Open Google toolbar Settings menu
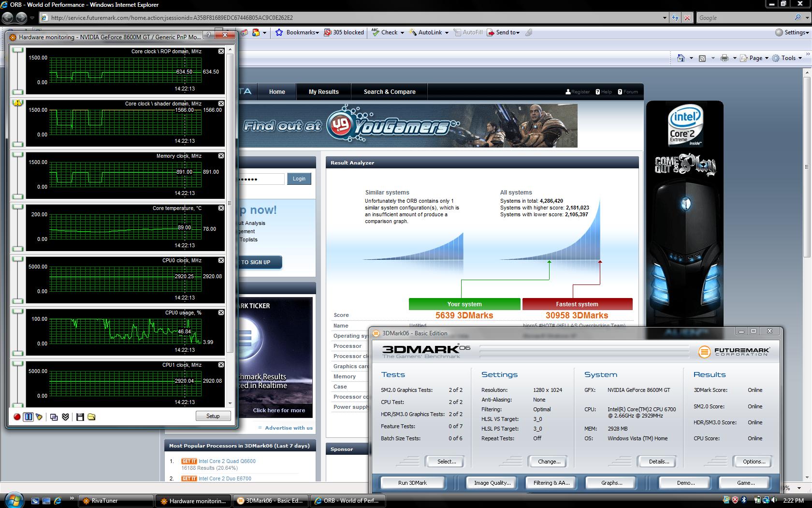The image size is (812, 508). pyautogui.click(x=792, y=32)
